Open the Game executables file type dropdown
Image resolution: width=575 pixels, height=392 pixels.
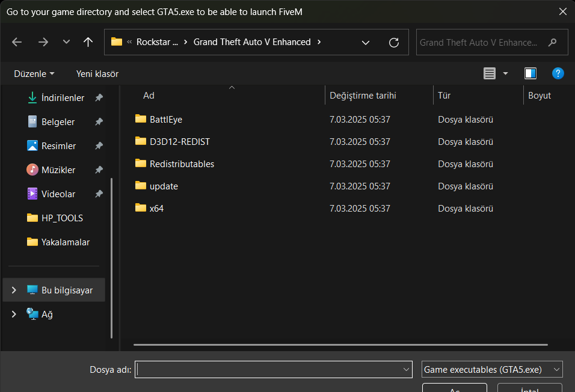[x=492, y=369]
